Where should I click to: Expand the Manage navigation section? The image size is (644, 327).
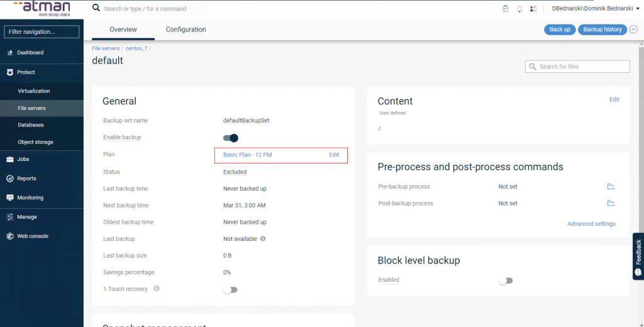pos(27,217)
